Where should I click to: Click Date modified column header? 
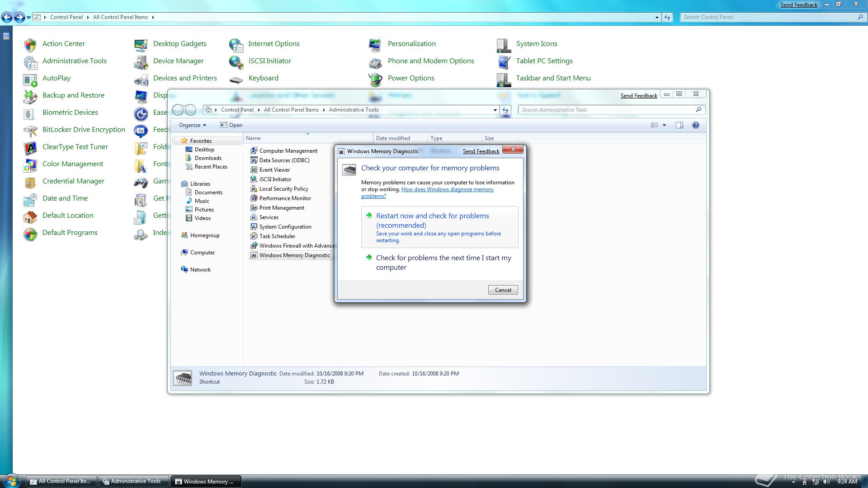pos(401,138)
